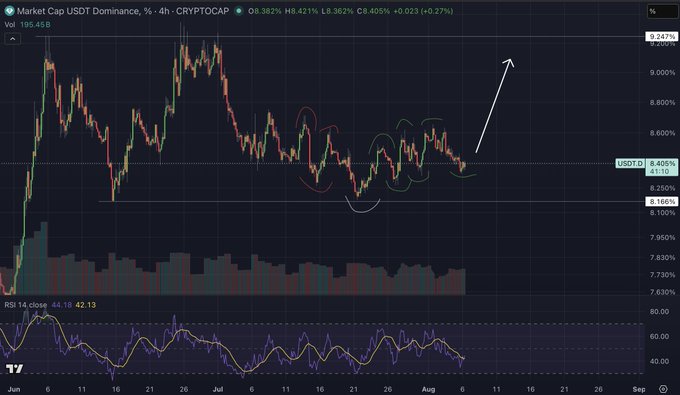Open the chart settings gear icon at the time axis corner

(663, 389)
